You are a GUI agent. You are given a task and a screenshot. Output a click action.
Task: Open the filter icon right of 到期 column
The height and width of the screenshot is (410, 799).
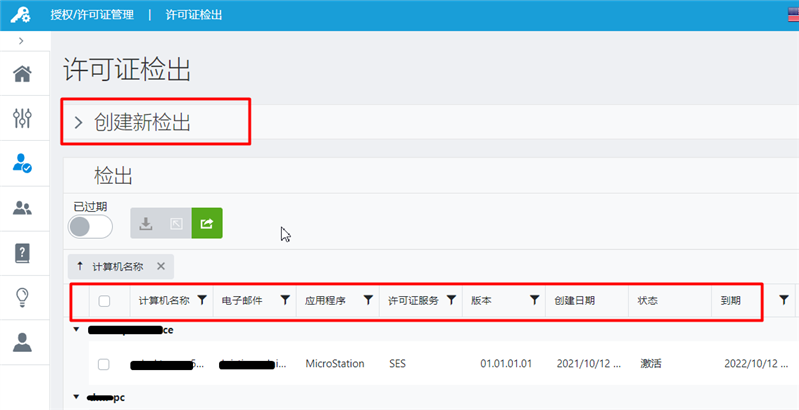click(784, 300)
